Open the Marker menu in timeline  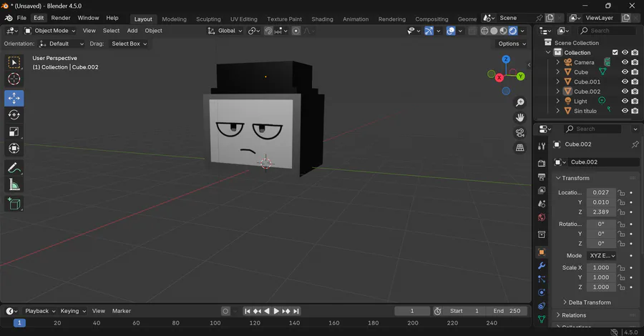coord(122,311)
